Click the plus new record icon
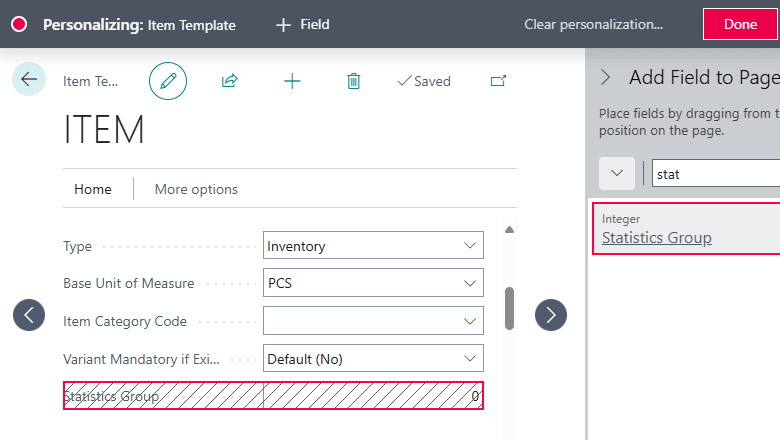The height and width of the screenshot is (440, 780). click(292, 81)
